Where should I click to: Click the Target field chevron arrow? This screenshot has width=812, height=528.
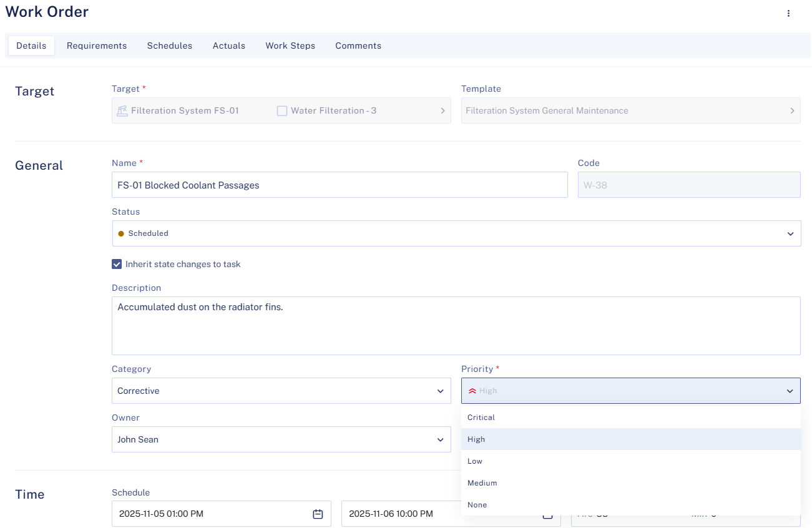pos(443,110)
